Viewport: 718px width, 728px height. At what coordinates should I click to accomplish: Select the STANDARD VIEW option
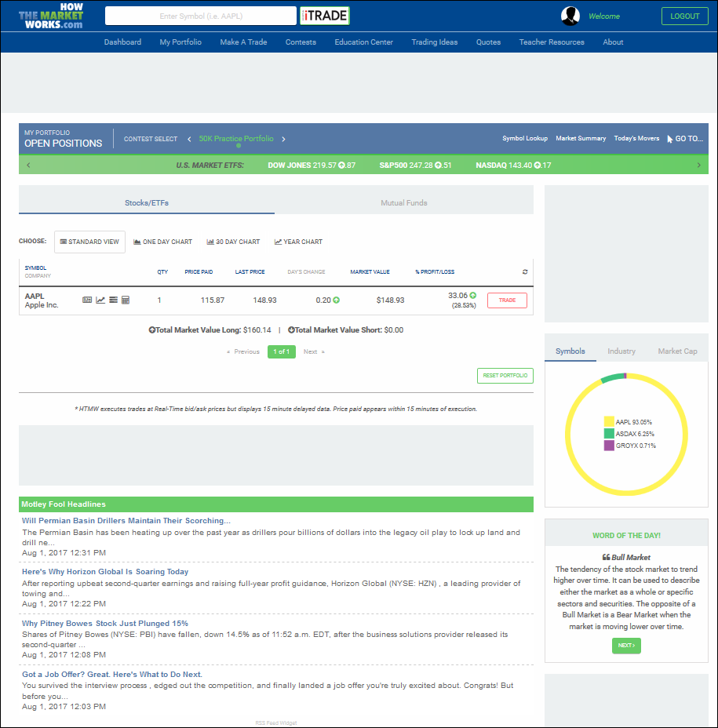point(89,242)
